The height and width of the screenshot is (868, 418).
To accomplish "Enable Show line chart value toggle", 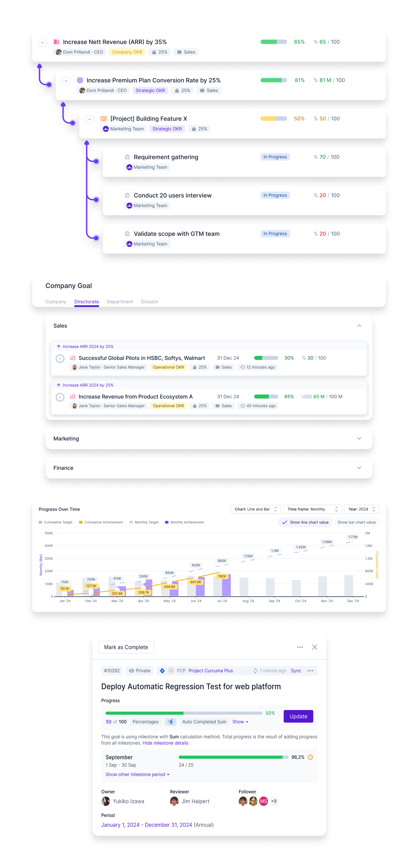I will [305, 522].
